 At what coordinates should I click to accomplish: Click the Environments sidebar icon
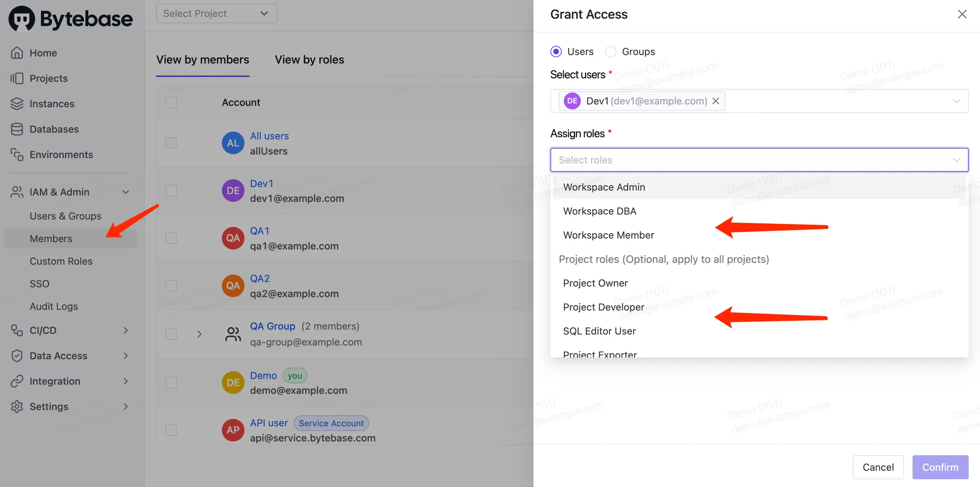tap(17, 154)
